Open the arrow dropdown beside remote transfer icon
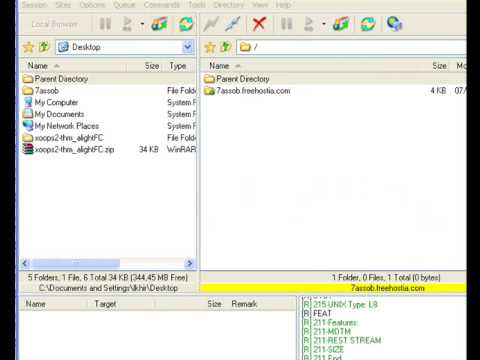The height and width of the screenshot is (360, 480). click(324, 24)
